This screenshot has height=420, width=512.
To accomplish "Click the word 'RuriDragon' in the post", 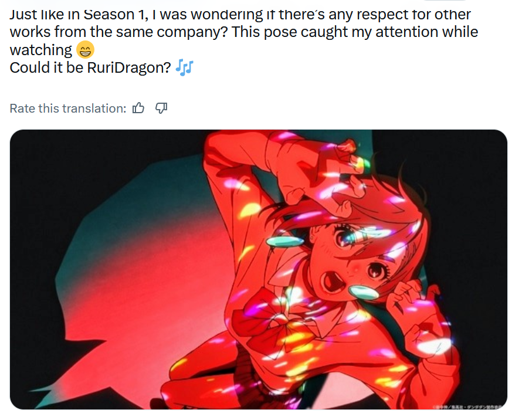I will [129, 68].
